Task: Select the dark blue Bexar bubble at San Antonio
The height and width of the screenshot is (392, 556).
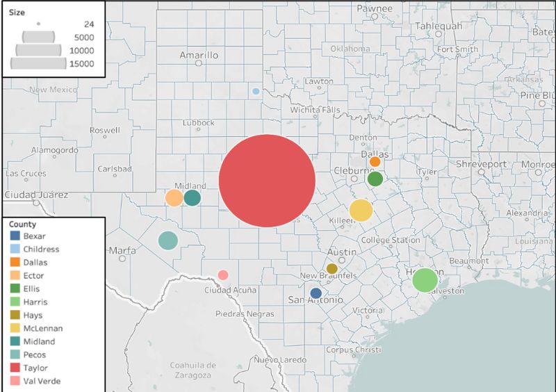Action: 316,293
